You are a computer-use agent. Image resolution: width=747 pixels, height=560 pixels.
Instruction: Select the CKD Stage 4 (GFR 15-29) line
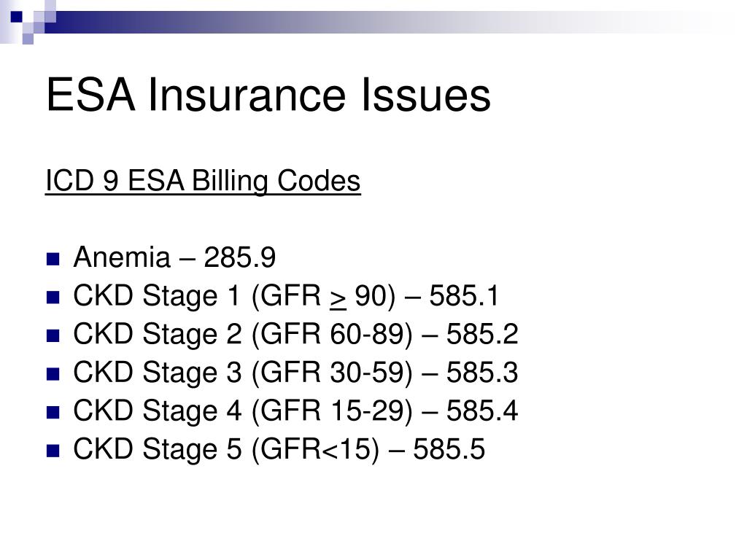[295, 411]
